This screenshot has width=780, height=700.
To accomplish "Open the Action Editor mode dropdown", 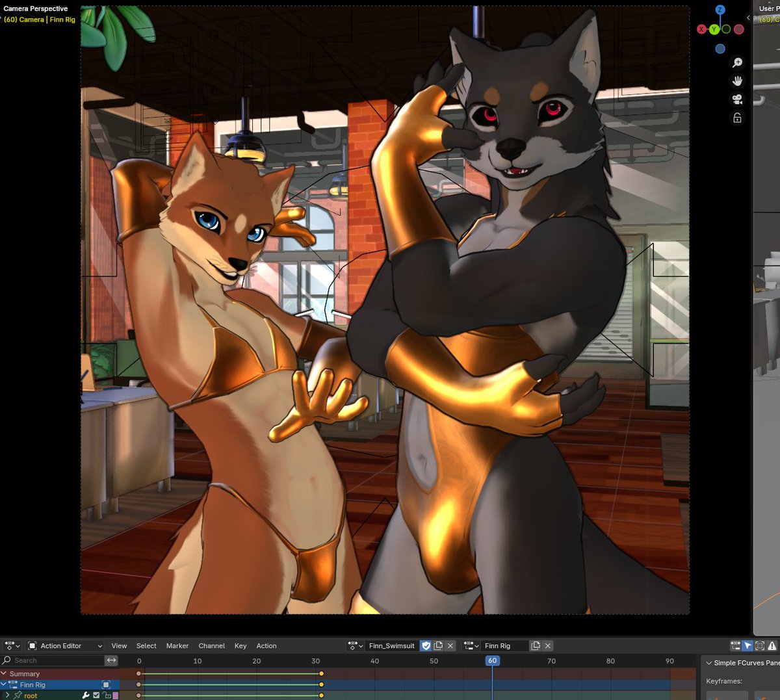I will pyautogui.click(x=65, y=645).
